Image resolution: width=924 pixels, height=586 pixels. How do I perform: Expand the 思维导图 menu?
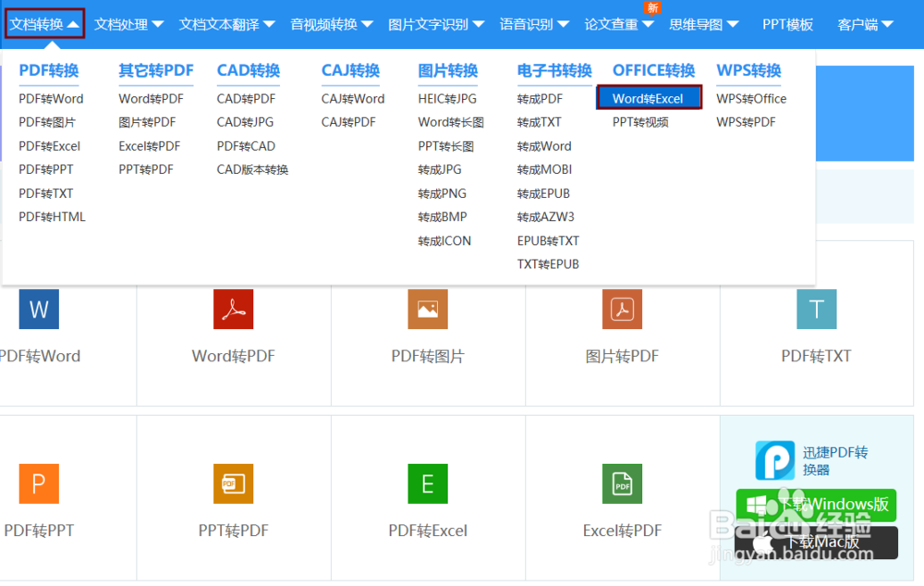[704, 24]
